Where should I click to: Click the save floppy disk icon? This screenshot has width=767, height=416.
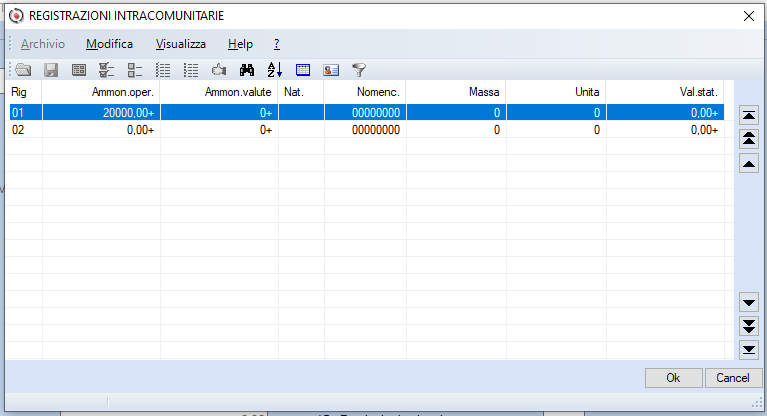[x=51, y=70]
